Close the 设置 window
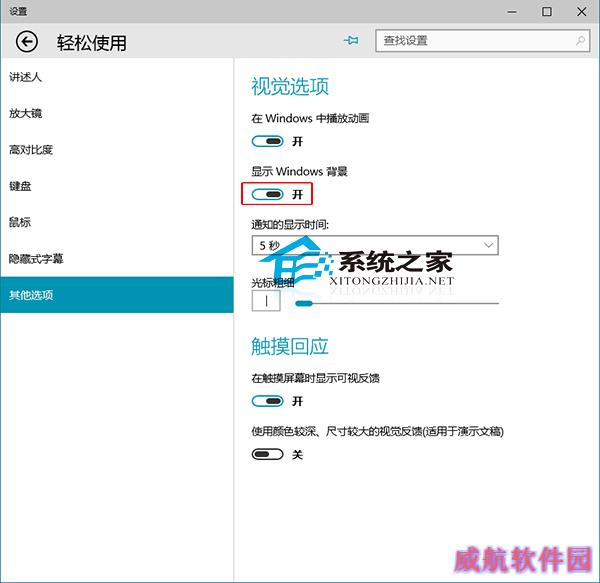 pyautogui.click(x=582, y=12)
